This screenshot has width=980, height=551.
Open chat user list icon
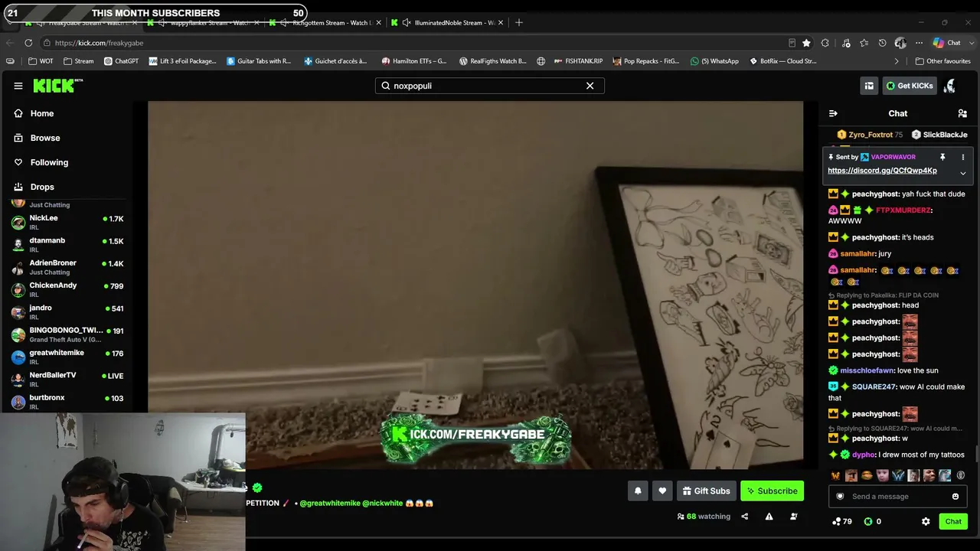coord(962,113)
